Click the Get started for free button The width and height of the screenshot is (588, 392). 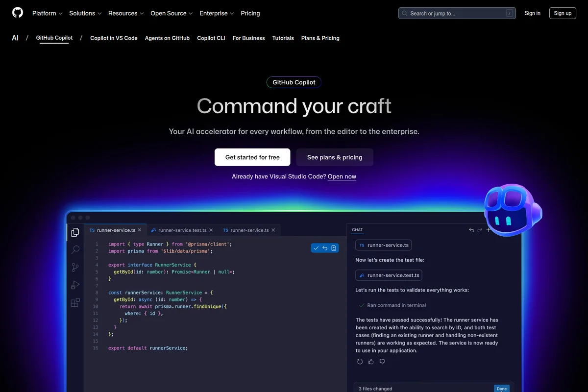(x=252, y=157)
